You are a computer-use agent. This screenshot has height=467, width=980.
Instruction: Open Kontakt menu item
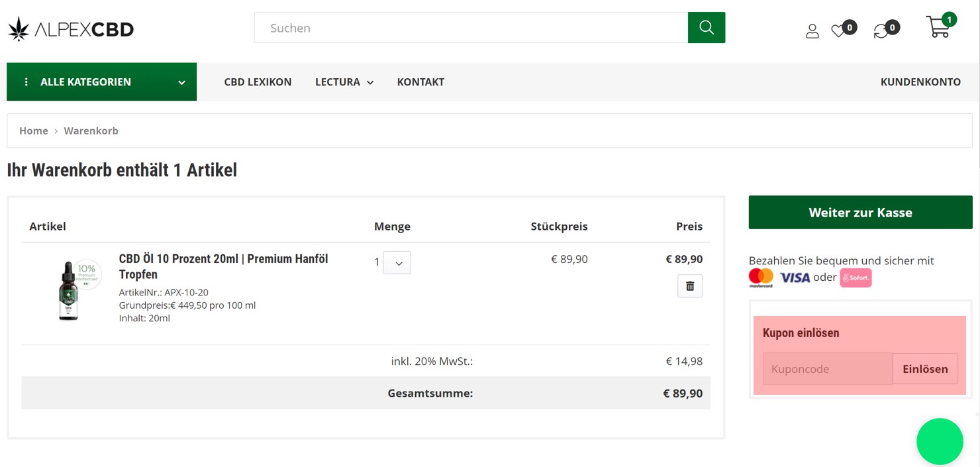coord(420,82)
